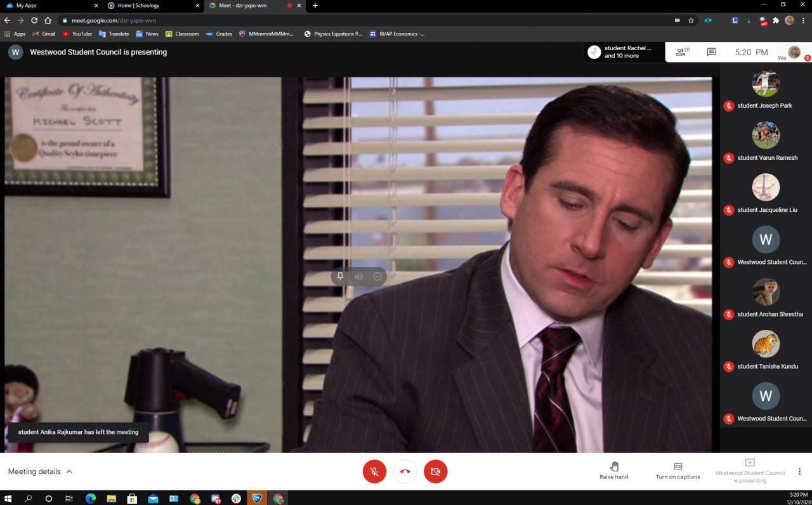
Task: Click the address bar with meet.google.com URL
Action: (x=362, y=20)
